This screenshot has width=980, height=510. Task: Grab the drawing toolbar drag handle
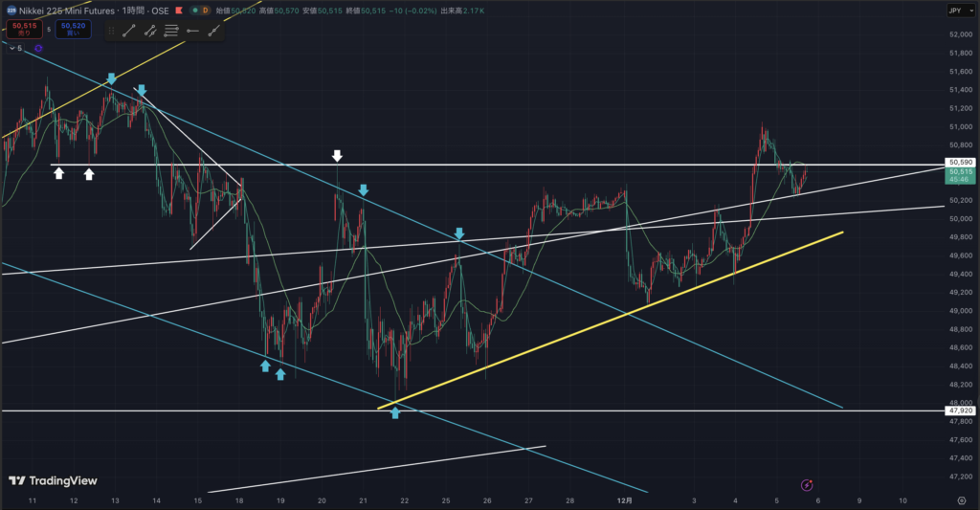112,31
